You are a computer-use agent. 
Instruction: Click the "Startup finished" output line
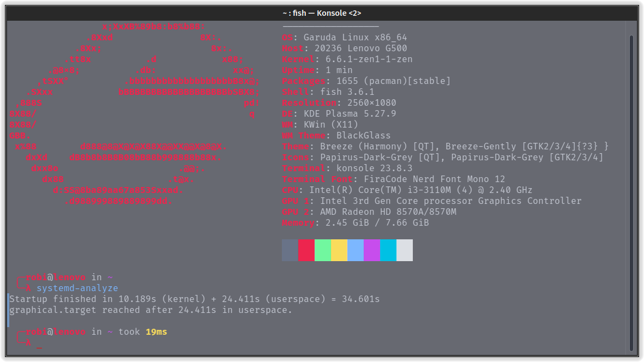[x=194, y=299]
